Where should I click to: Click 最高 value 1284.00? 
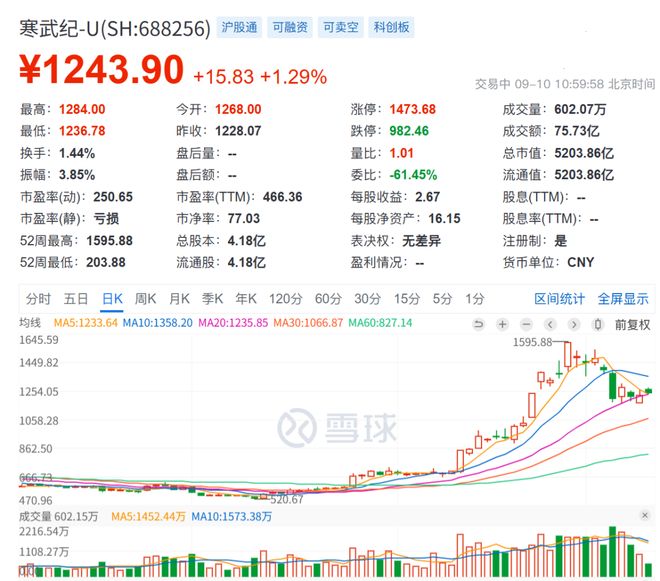pos(82,109)
